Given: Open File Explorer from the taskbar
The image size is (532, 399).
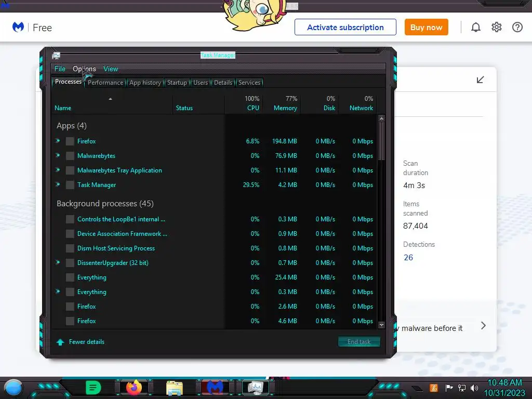Looking at the screenshot, I should [x=175, y=388].
